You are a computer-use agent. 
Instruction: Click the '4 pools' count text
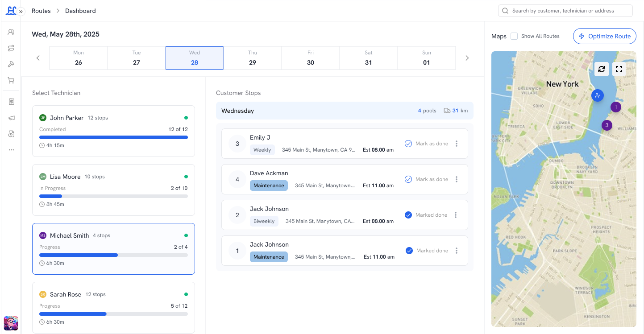point(427,111)
